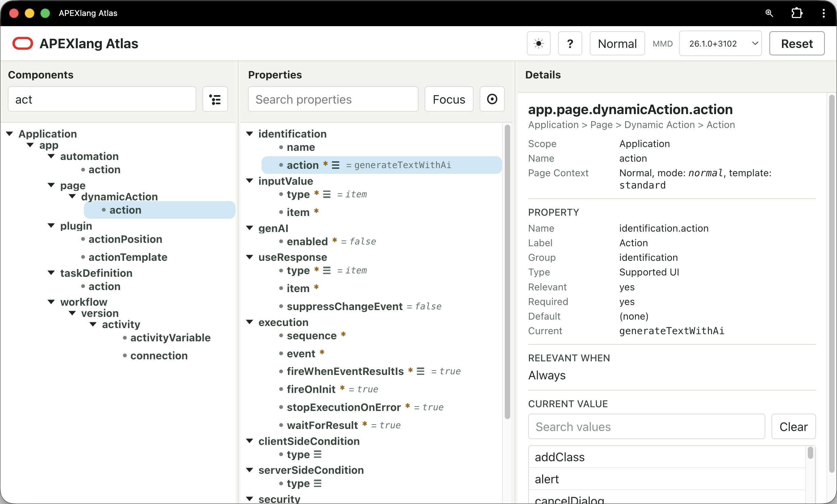
Task: Select the enabled property under genAI
Action: tap(307, 241)
